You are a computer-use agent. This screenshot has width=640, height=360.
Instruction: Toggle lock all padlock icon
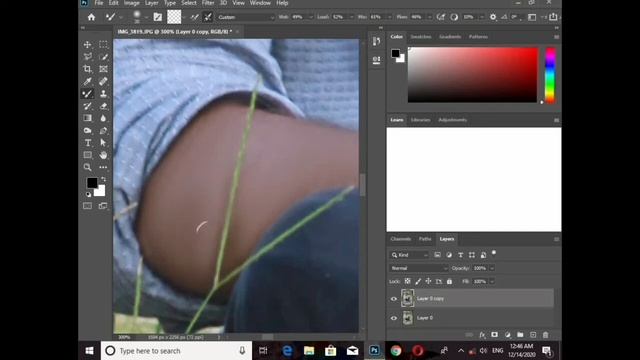pos(449,281)
